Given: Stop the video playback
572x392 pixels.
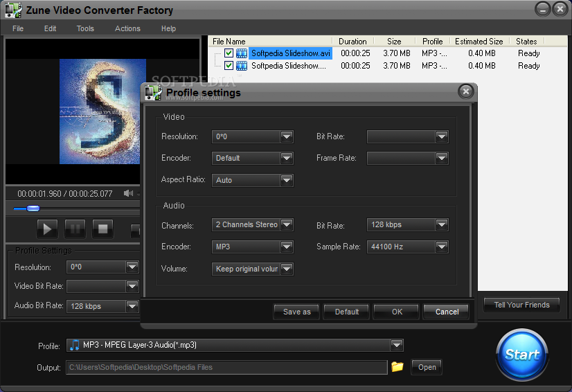Looking at the screenshot, I should 102,229.
